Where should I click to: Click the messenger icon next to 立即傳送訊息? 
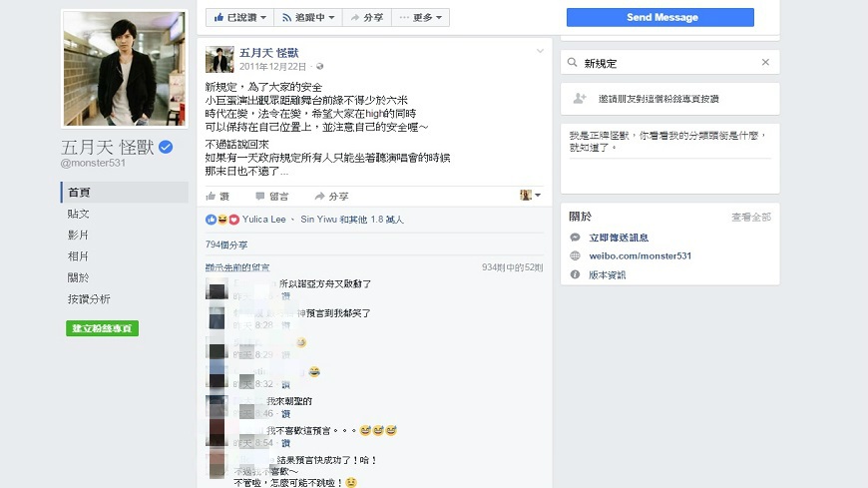pyautogui.click(x=575, y=238)
